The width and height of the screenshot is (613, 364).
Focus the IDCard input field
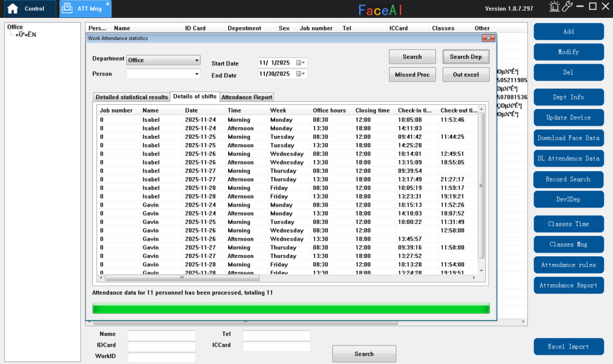tap(162, 346)
